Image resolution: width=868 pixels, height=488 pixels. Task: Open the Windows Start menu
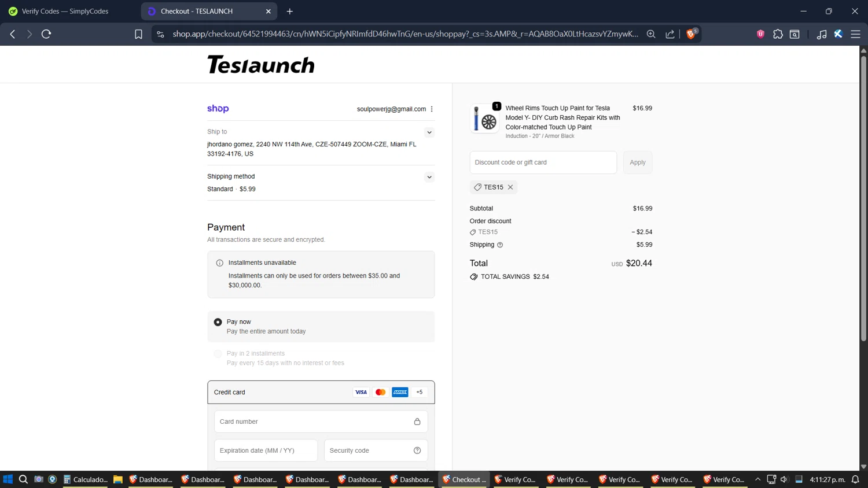(8, 479)
